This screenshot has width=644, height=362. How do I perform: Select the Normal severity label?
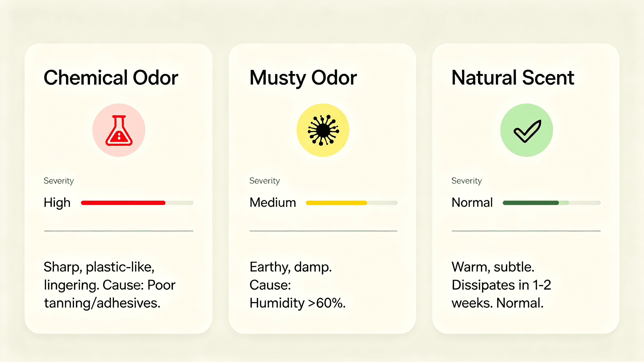472,202
